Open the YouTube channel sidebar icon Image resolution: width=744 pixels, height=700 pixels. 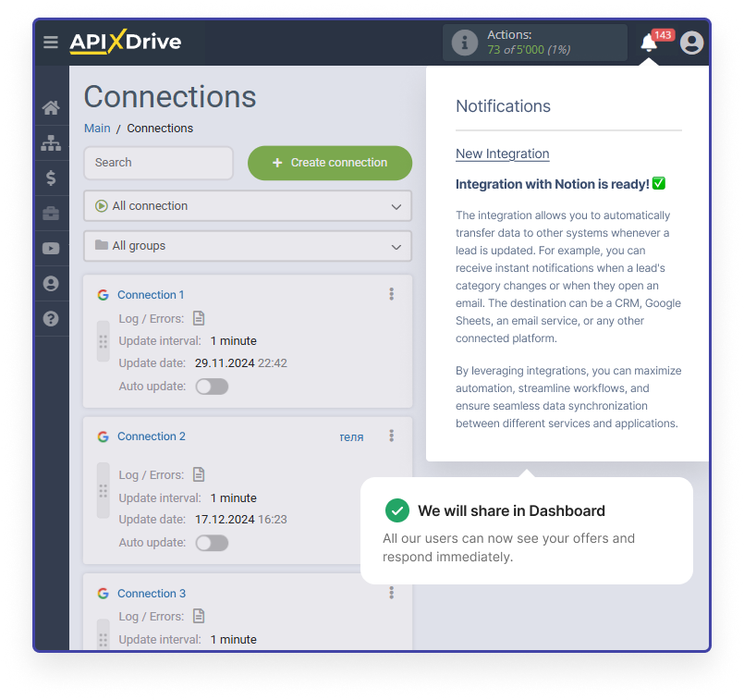click(x=52, y=248)
